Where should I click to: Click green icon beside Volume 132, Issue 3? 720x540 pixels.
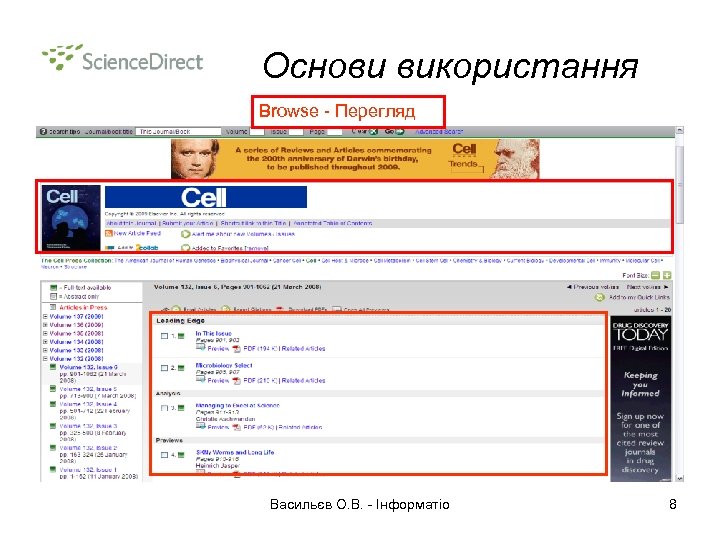(x=53, y=426)
